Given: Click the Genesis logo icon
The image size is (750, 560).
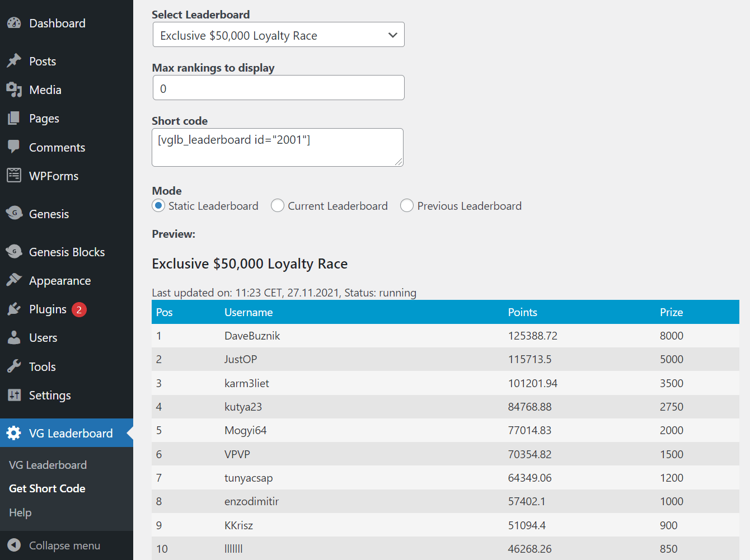Looking at the screenshot, I should 14,214.
